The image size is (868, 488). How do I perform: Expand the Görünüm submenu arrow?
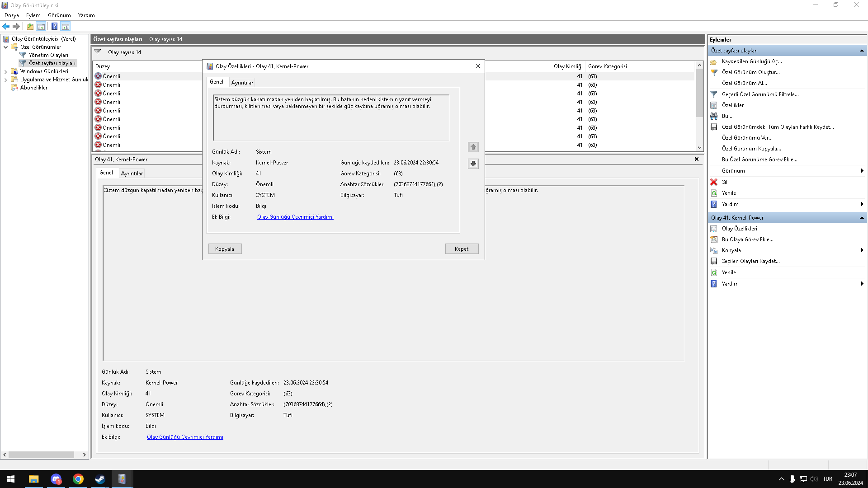tap(862, 171)
